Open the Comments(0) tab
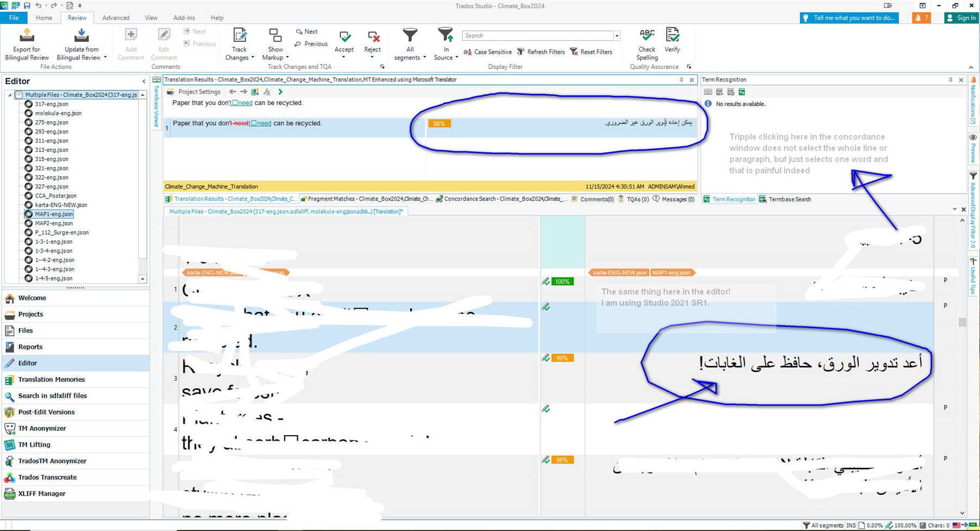Viewport: 980px width, 531px height. click(x=592, y=199)
